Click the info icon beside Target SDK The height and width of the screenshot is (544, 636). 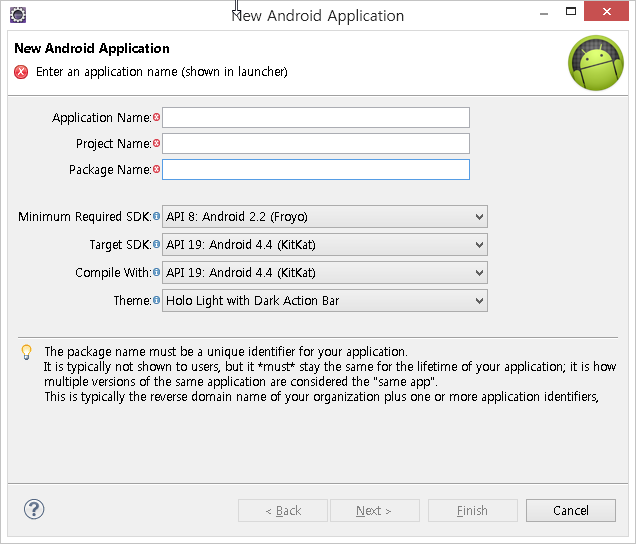click(157, 244)
